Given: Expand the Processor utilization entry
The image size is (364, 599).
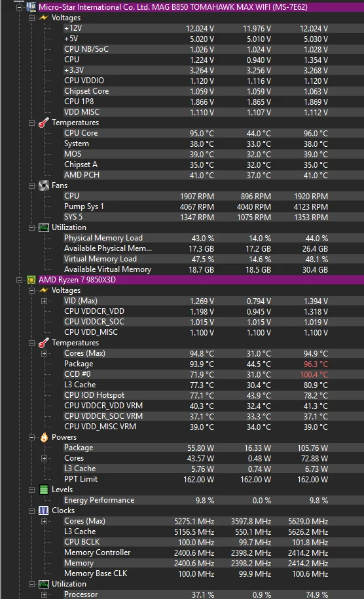Looking at the screenshot, I should click(x=45, y=595).
